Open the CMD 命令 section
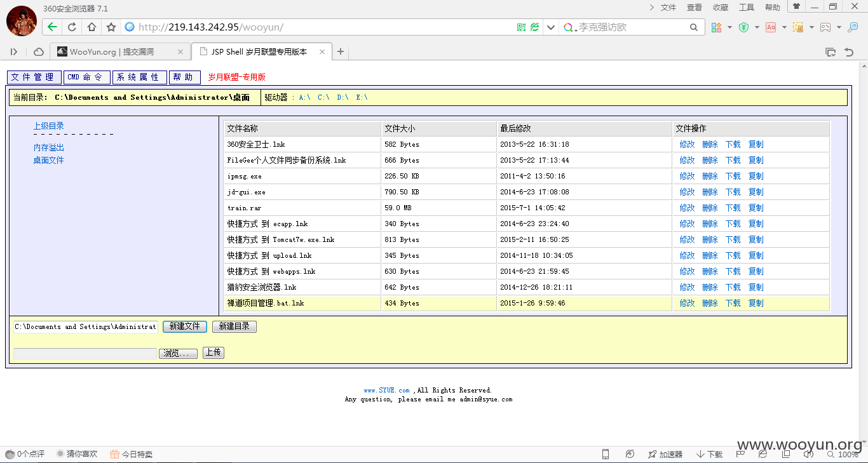 click(86, 77)
